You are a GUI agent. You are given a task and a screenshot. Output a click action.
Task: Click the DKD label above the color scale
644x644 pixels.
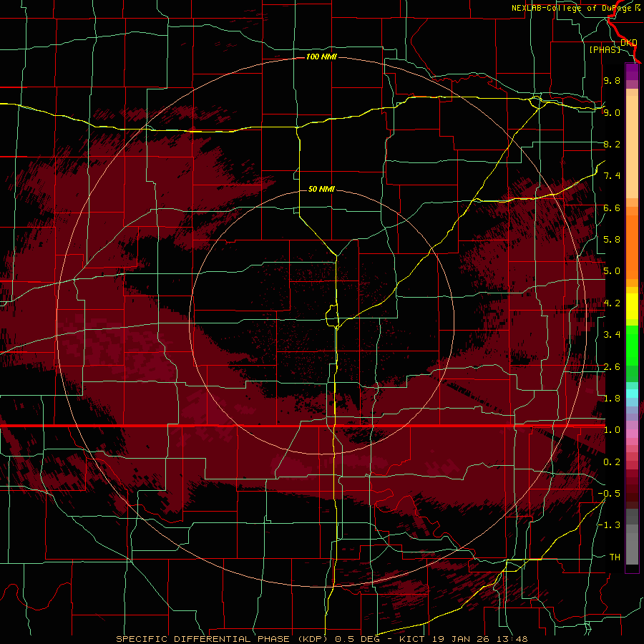click(x=629, y=42)
